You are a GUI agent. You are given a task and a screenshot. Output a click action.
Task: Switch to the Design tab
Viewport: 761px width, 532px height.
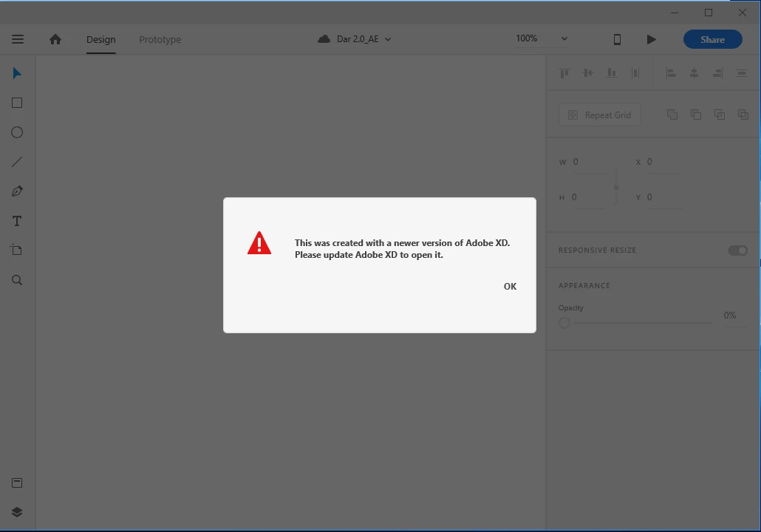coord(101,39)
